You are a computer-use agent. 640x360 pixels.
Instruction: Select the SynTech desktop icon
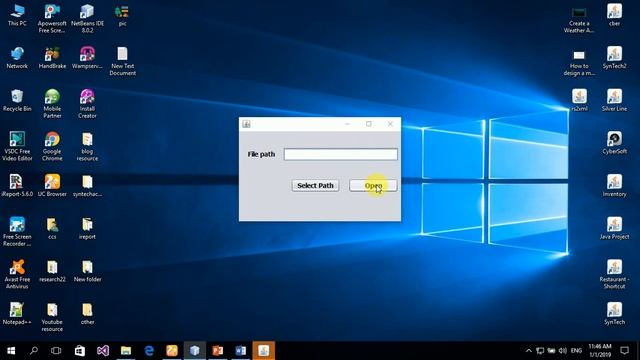614,314
